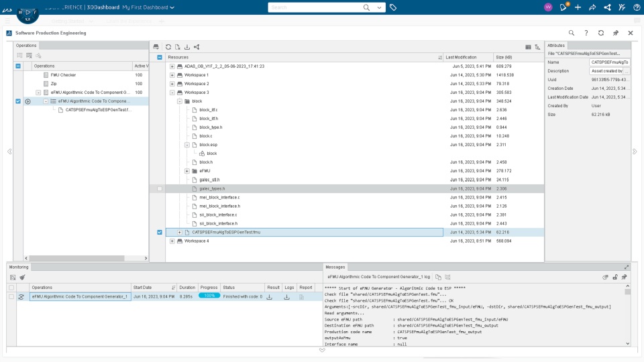The image size is (644, 362).
Task: Refresh the Software Production Engineering widget
Action: 601,33
